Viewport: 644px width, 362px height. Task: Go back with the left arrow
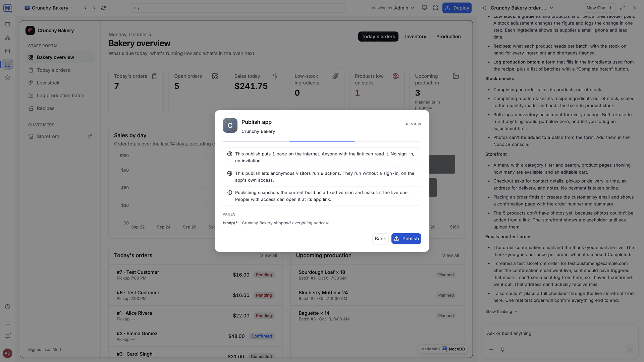click(85, 8)
